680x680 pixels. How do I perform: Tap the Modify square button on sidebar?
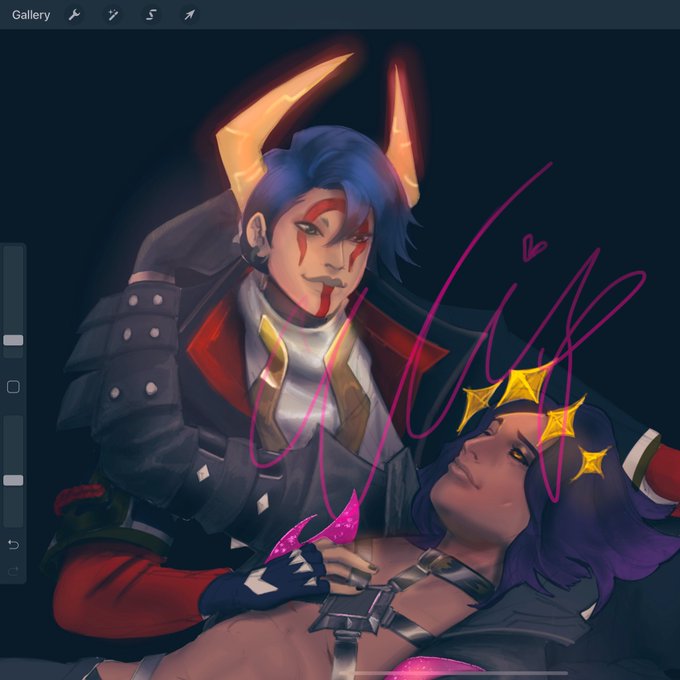(x=13, y=386)
